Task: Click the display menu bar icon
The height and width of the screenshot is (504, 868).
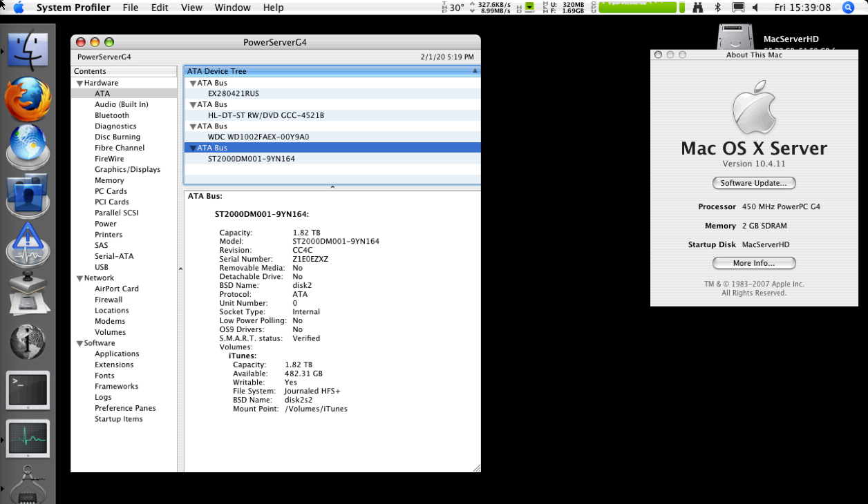Action: (738, 8)
